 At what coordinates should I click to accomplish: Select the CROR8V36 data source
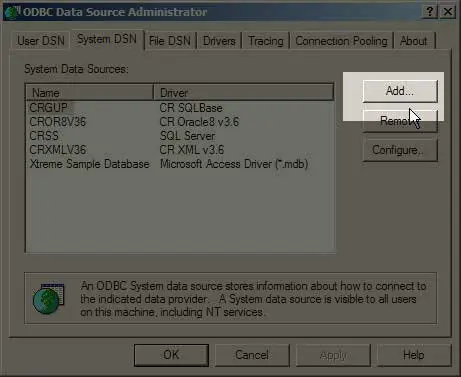(x=58, y=122)
